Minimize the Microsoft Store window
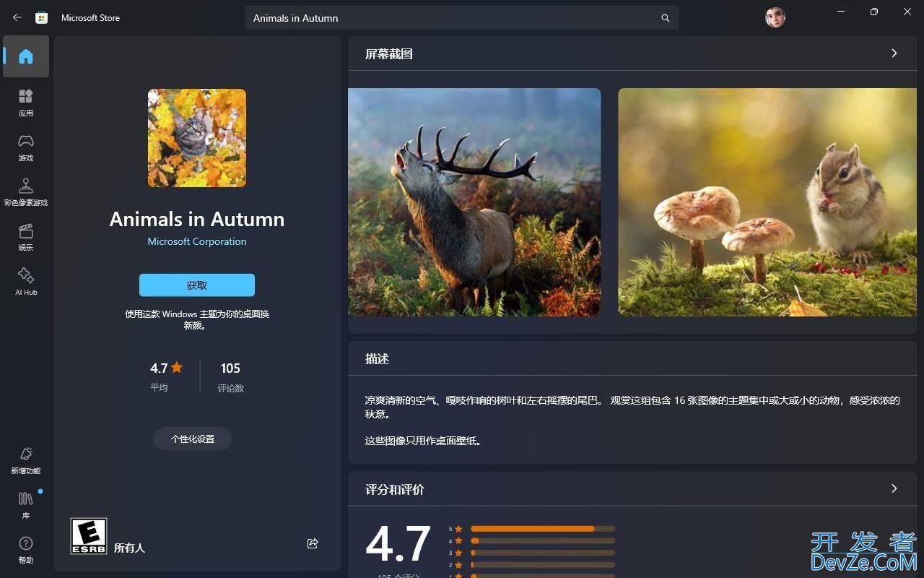The image size is (924, 578). coord(841,12)
